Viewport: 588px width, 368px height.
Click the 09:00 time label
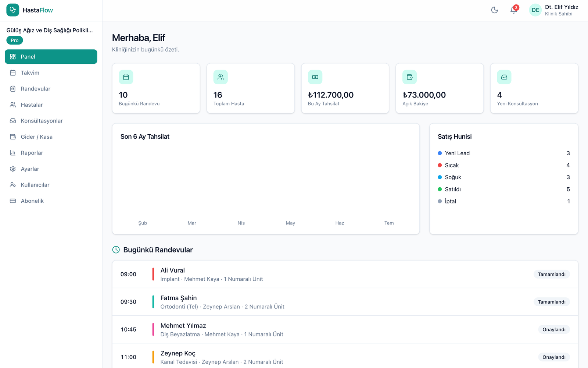pos(128,274)
